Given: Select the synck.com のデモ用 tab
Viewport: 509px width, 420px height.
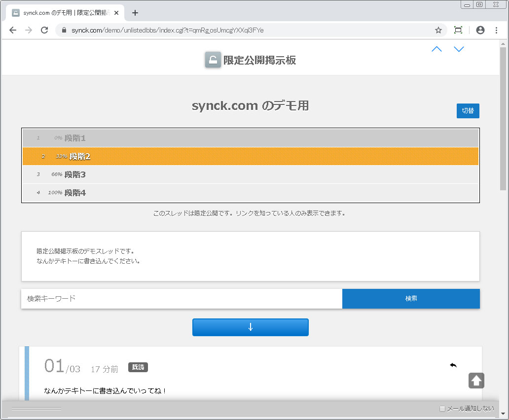Looking at the screenshot, I should coord(65,13).
